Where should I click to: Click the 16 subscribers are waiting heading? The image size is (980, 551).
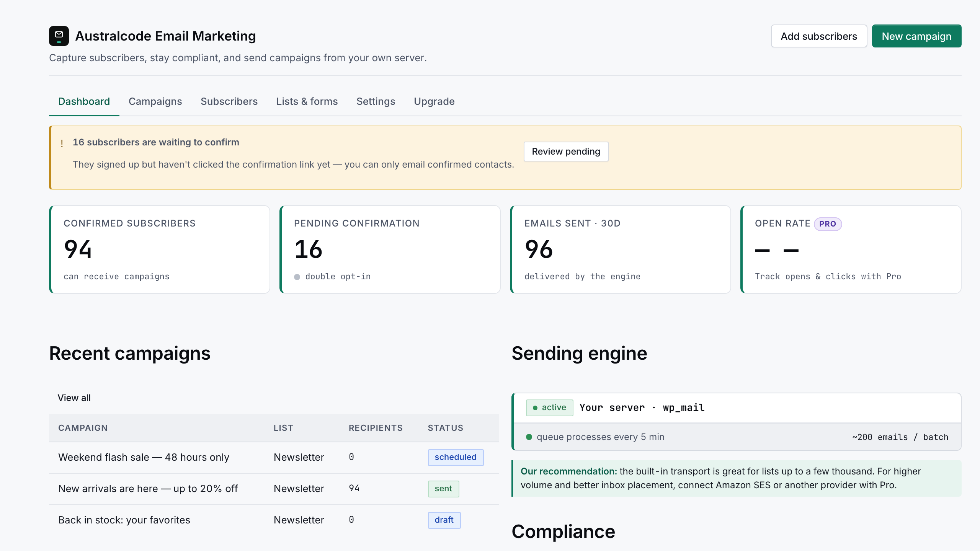156,142
